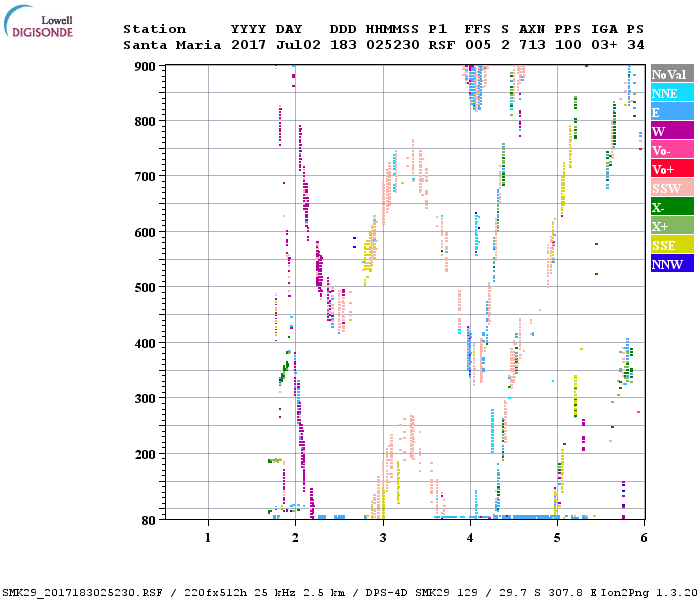Click the 300 height axis label
This screenshot has width=700, height=600.
(145, 398)
